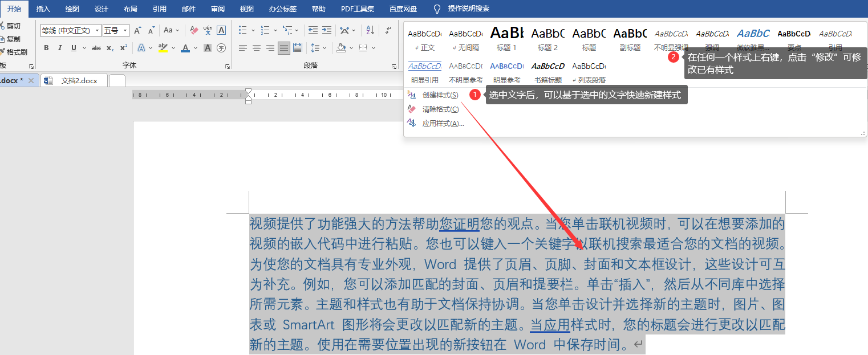The width and height of the screenshot is (868, 355).
Task: Open the font name dropdown (等线)
Action: [98, 31]
